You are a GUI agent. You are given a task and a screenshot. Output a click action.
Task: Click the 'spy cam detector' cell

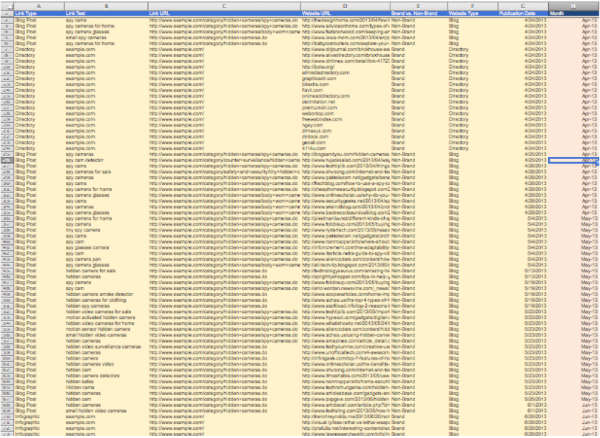(x=106, y=160)
